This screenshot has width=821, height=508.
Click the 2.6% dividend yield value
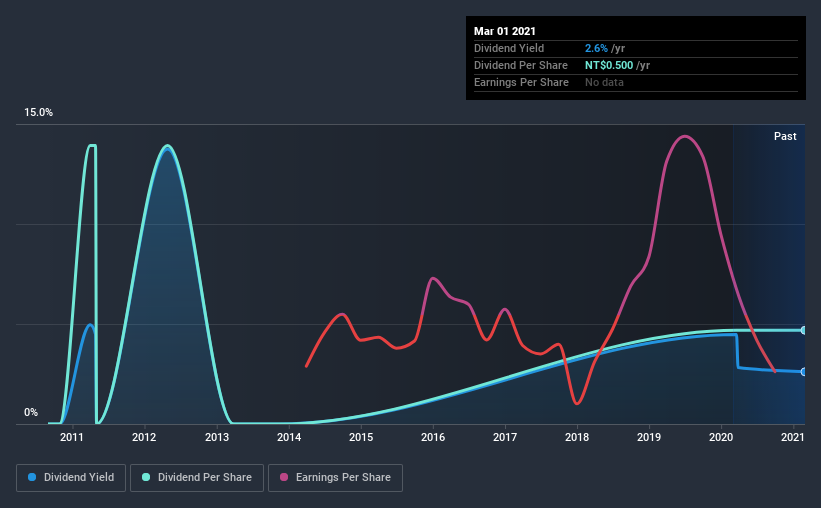596,48
